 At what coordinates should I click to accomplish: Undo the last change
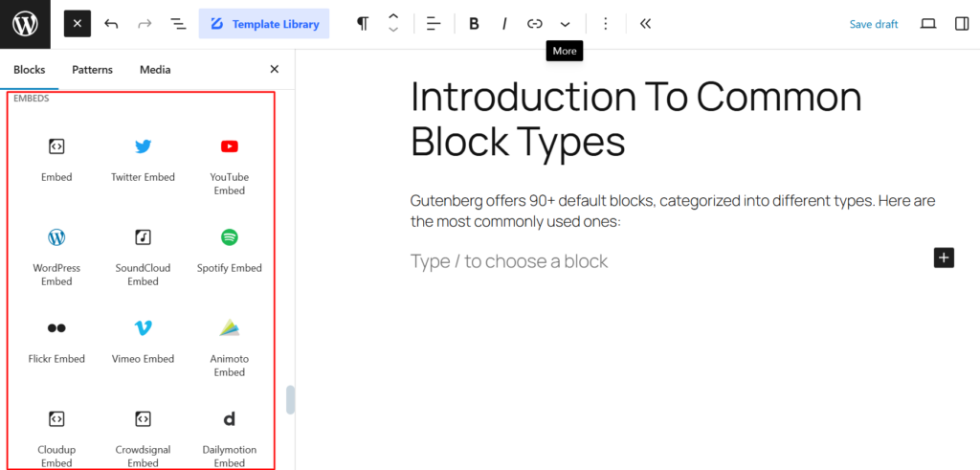[x=111, y=24]
